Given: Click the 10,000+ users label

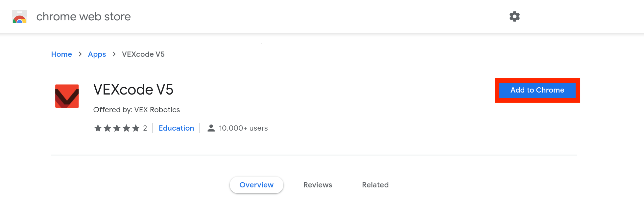Looking at the screenshot, I should pyautogui.click(x=243, y=128).
